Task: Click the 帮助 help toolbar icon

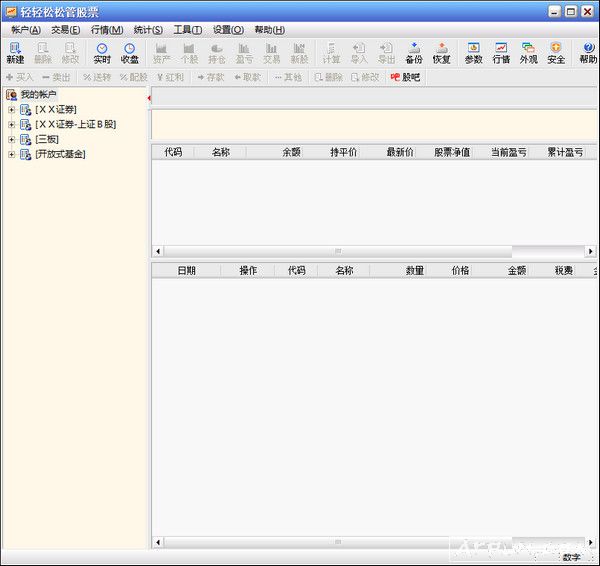Action: [x=588, y=53]
